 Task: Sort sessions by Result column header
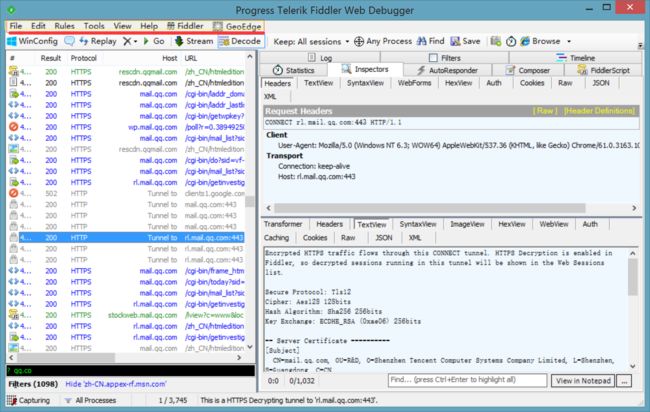click(51, 58)
